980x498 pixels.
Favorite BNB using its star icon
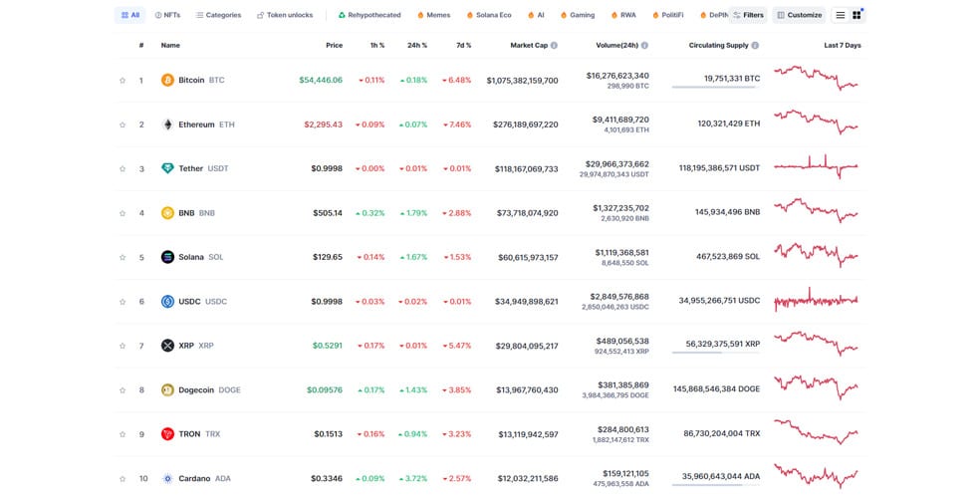tap(122, 213)
